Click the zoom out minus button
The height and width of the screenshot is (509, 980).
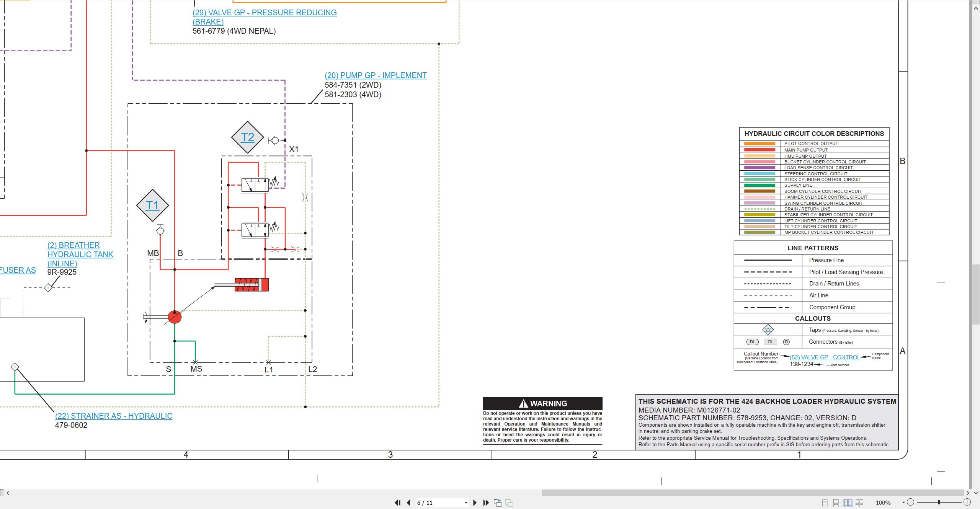click(x=911, y=502)
